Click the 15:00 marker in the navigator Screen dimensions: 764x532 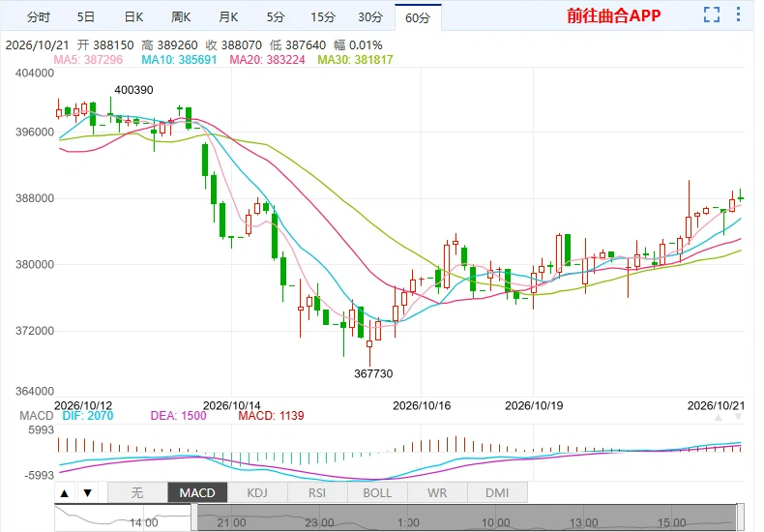(x=671, y=522)
